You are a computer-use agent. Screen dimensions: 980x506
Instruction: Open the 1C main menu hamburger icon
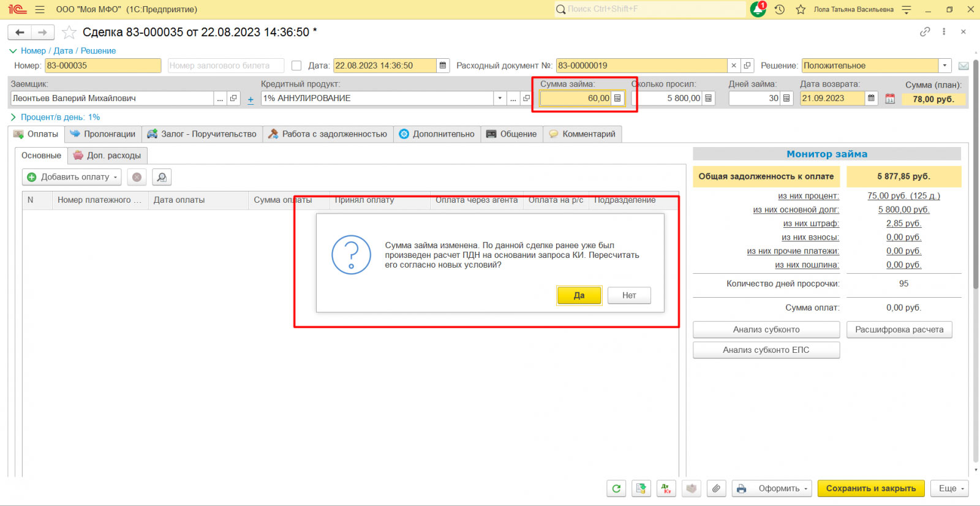[40, 9]
